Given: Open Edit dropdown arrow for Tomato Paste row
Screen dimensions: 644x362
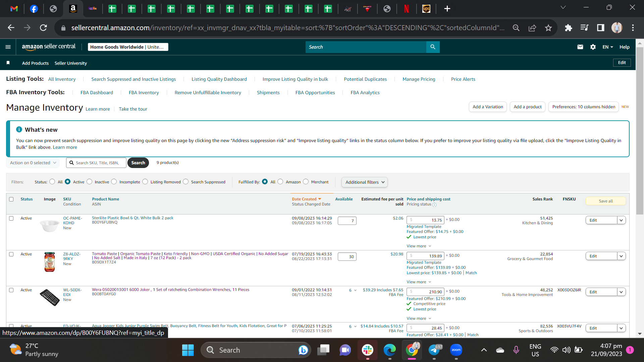Looking at the screenshot, I should 621,256.
